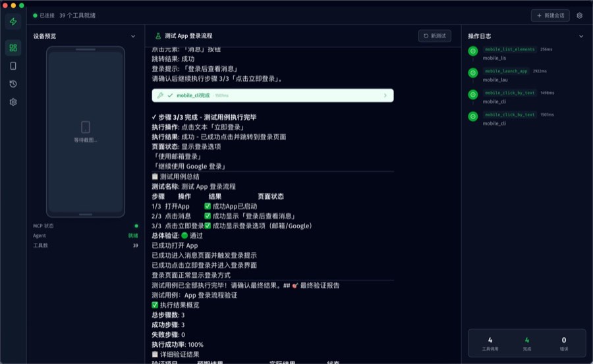The width and height of the screenshot is (593, 364).
Task: Click the checkmark icon in mobile_cli完成 card
Action: point(170,95)
